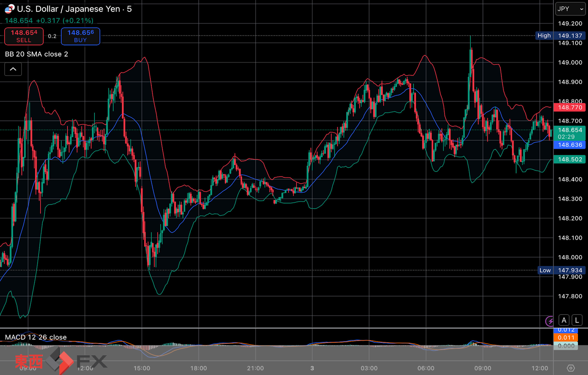
Task: Click the purple lightning bolt icon
Action: (x=549, y=321)
